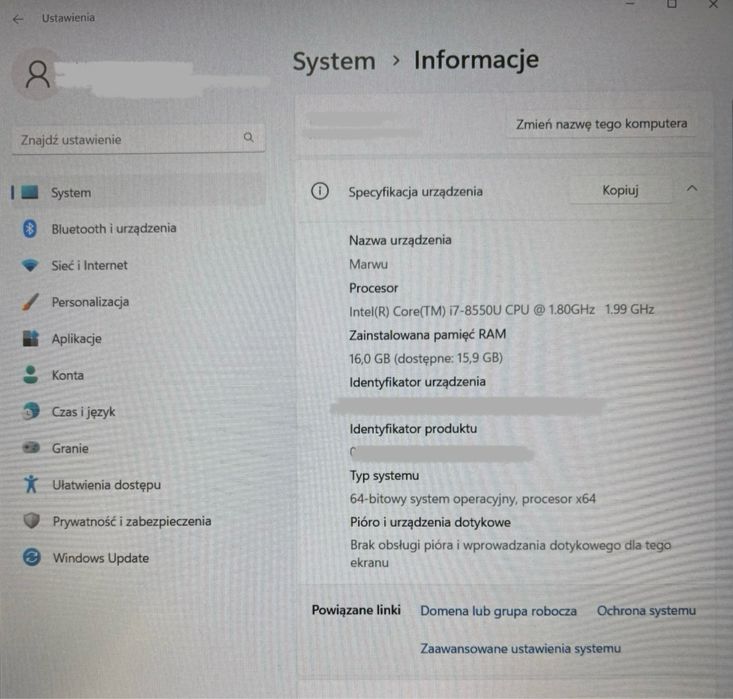Collapse the Specyfikacja urządzenia section chevron
This screenshot has height=699, width=733.
692,189
